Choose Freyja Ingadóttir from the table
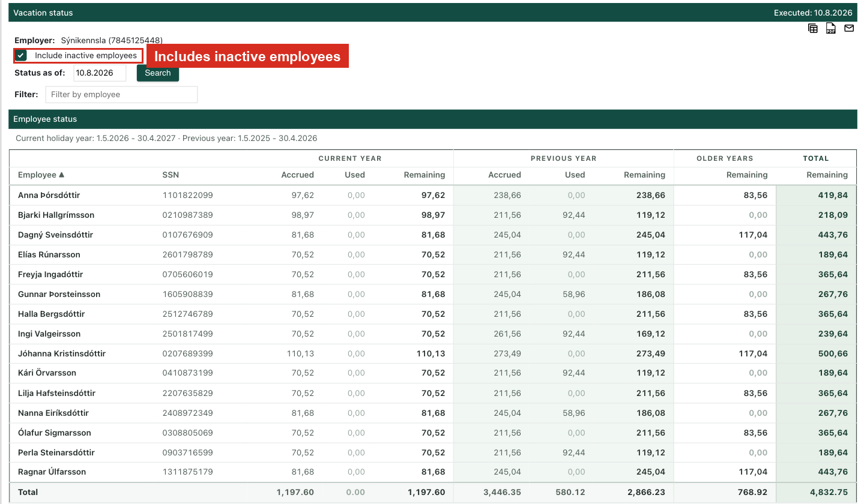Viewport: 864px width, 504px height. [50, 274]
